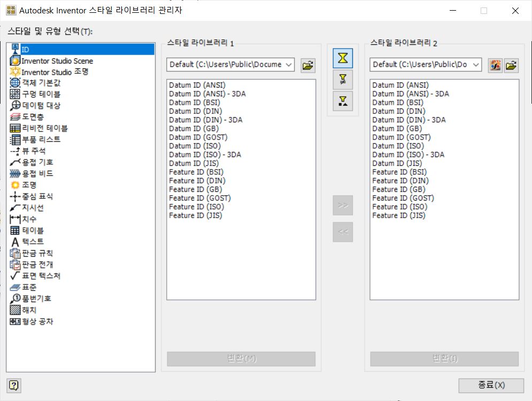Open the help question mark icon
The height and width of the screenshot is (401, 532).
click(x=14, y=385)
